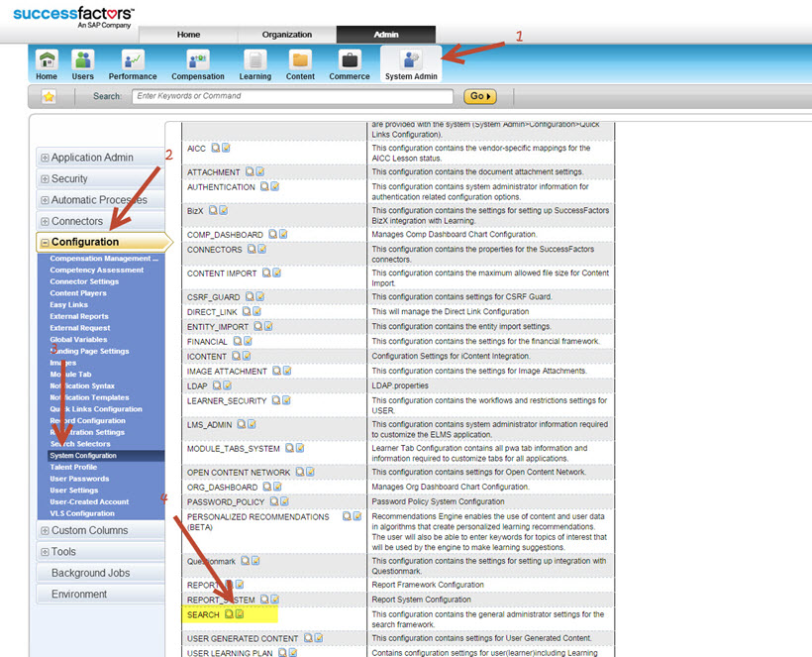Click the favorites star icon
Viewport: 812px width, 657px height.
49,96
